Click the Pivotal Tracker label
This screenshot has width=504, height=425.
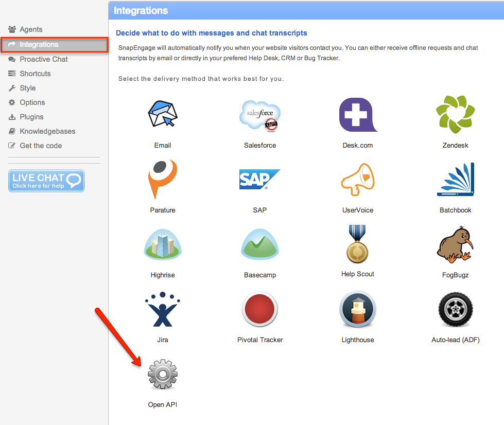coord(260,340)
